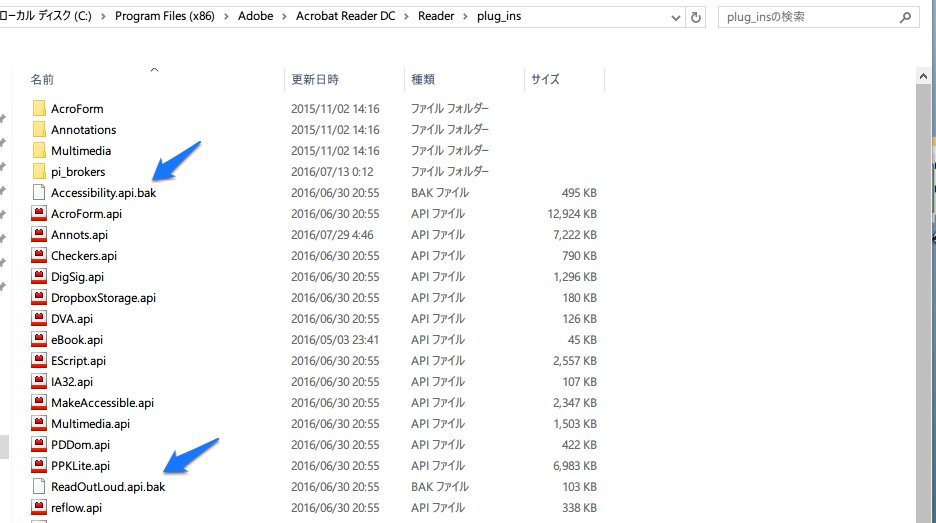Select the ReadOutLoud.api.bak file name
The image size is (936, 523).
point(108,487)
